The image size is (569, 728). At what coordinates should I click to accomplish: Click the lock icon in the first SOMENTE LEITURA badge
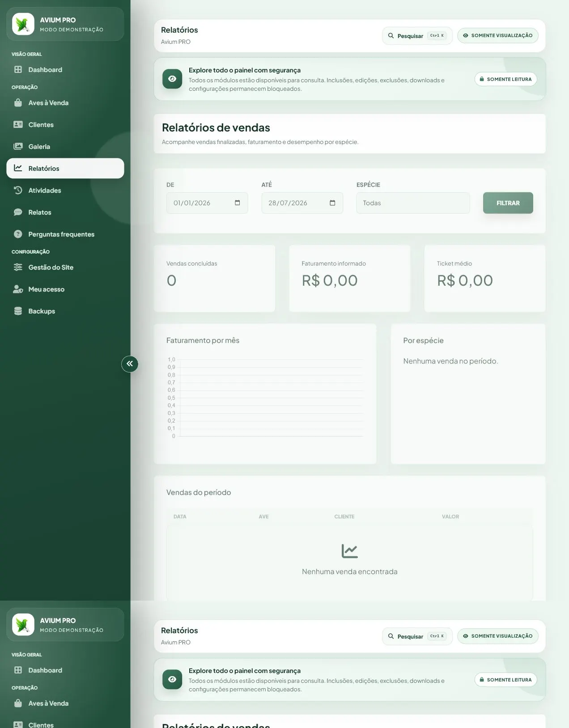(x=482, y=79)
